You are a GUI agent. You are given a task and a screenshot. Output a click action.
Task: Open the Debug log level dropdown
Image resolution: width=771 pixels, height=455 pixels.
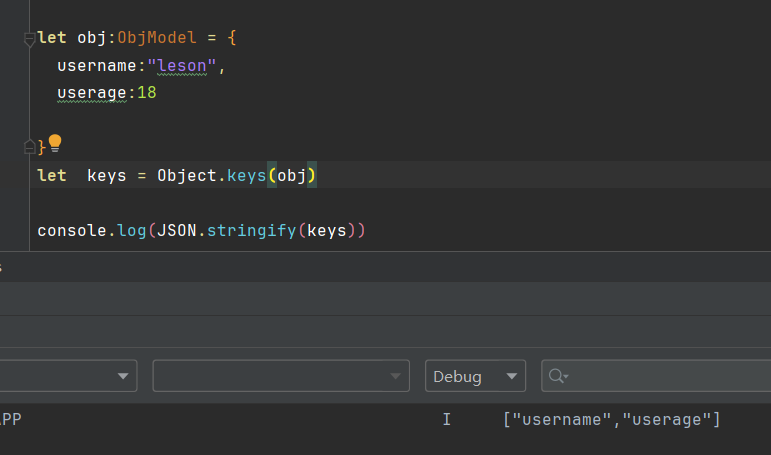475,376
